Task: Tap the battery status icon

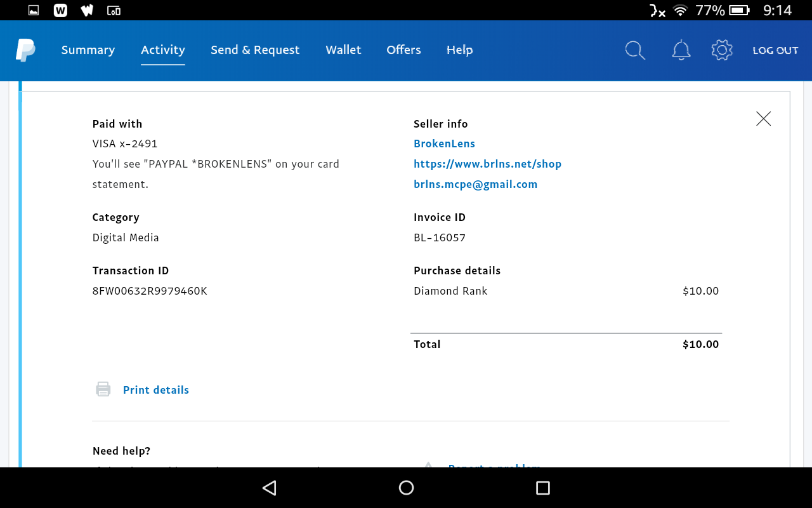Action: coord(739,10)
